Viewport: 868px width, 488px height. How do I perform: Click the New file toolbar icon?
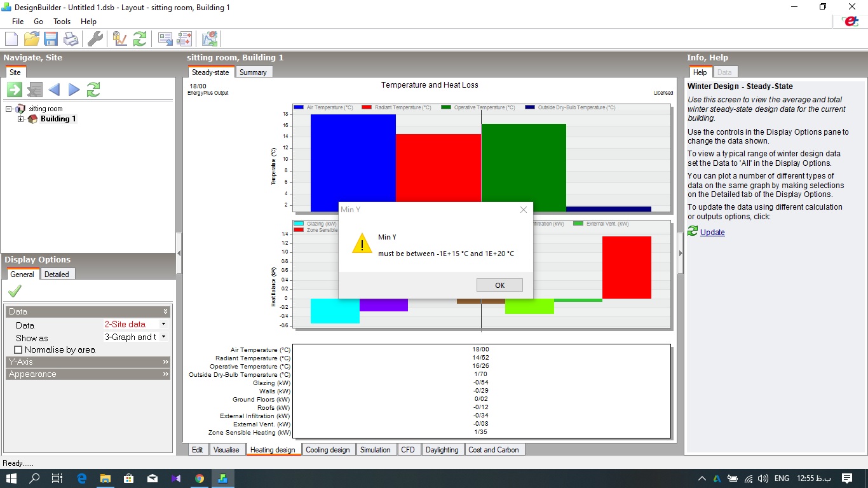point(11,39)
